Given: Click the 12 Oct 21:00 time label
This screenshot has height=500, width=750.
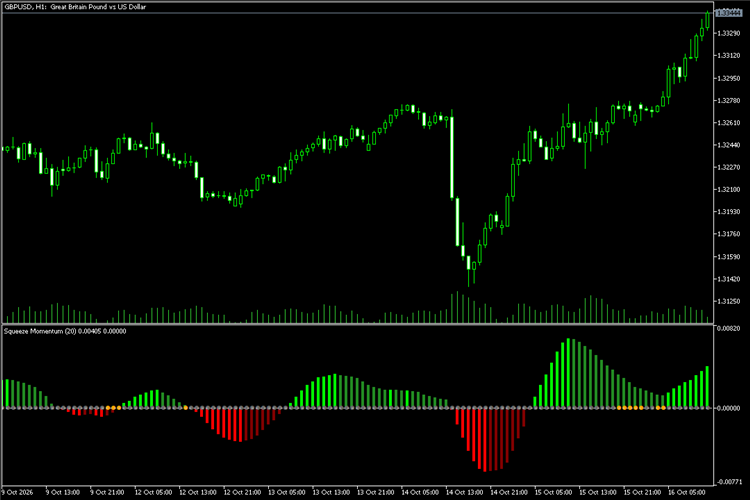Looking at the screenshot, I should [242, 492].
